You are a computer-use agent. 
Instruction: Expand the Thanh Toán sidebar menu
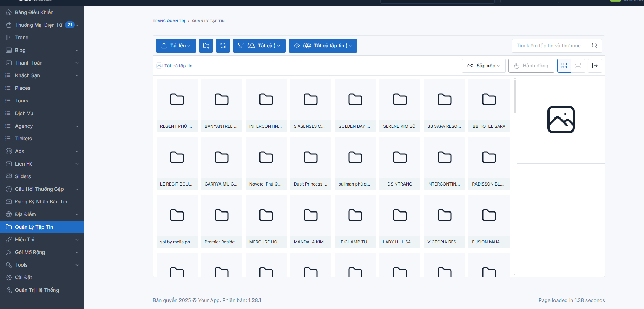pos(42,63)
